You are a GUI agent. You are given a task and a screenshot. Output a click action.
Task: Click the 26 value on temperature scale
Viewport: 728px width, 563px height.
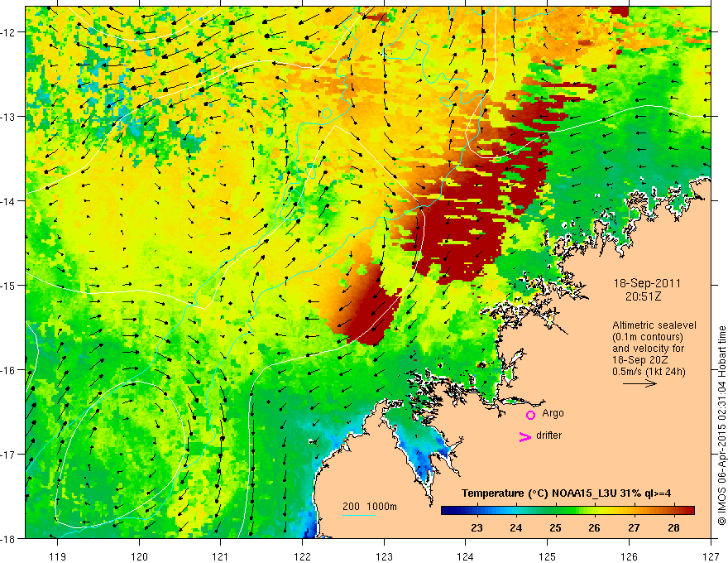594,528
